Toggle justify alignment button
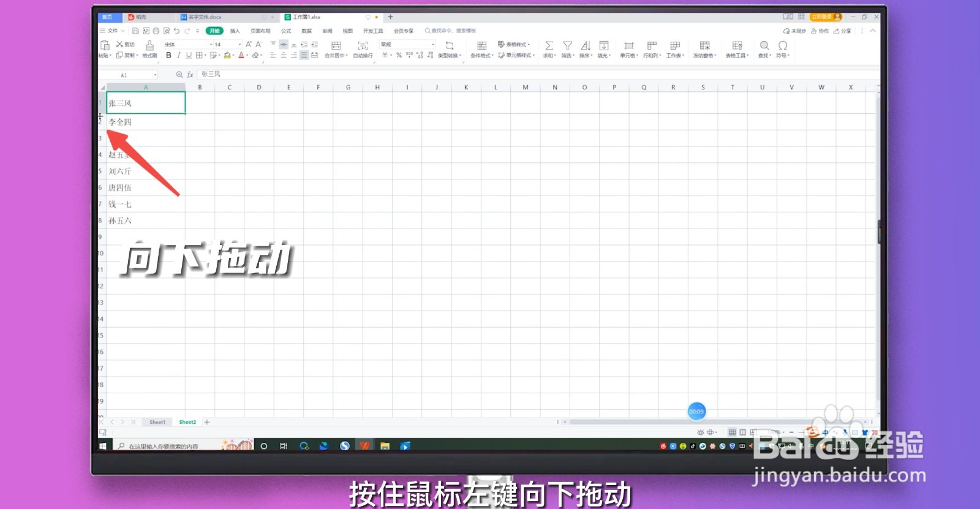Viewport: 980px width, 509px height. pyautogui.click(x=304, y=55)
